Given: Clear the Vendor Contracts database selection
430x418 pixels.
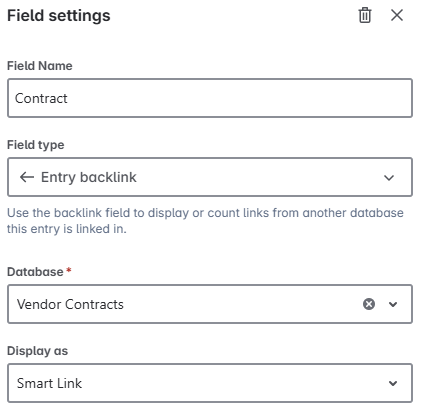Looking at the screenshot, I should point(369,304).
